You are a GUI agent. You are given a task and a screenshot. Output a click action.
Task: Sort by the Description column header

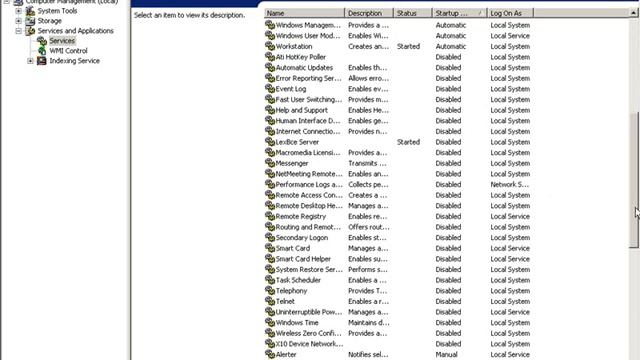[x=369, y=13]
